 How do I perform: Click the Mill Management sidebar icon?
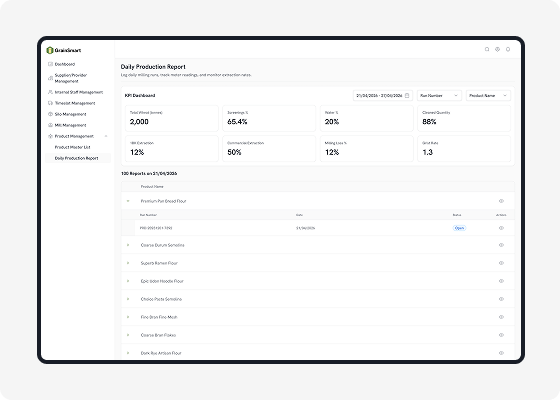point(50,125)
